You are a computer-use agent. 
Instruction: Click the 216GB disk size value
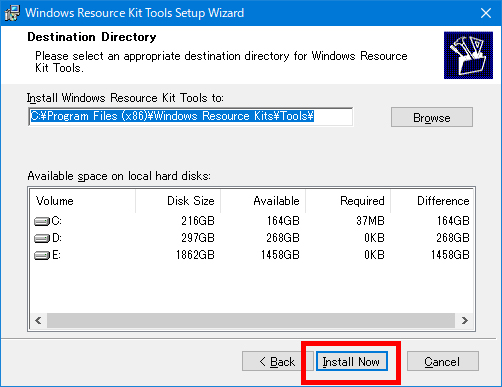198,221
